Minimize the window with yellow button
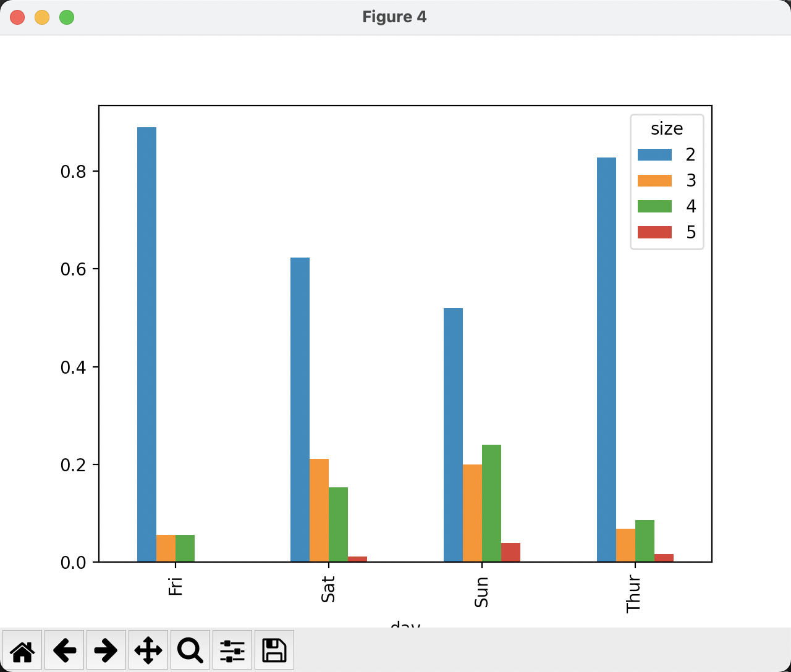Viewport: 791px width, 672px height. pos(42,17)
